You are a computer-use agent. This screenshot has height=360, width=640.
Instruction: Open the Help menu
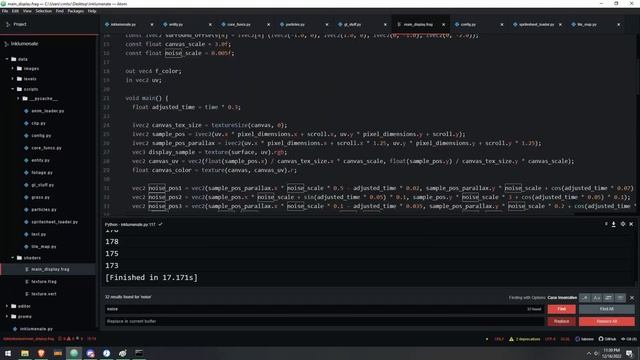pyautogui.click(x=92, y=11)
